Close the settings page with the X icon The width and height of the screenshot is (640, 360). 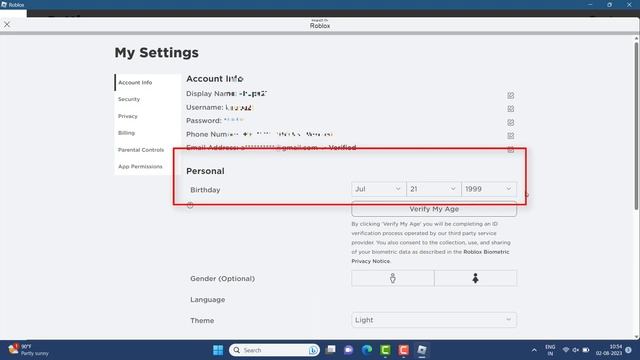(x=7, y=24)
